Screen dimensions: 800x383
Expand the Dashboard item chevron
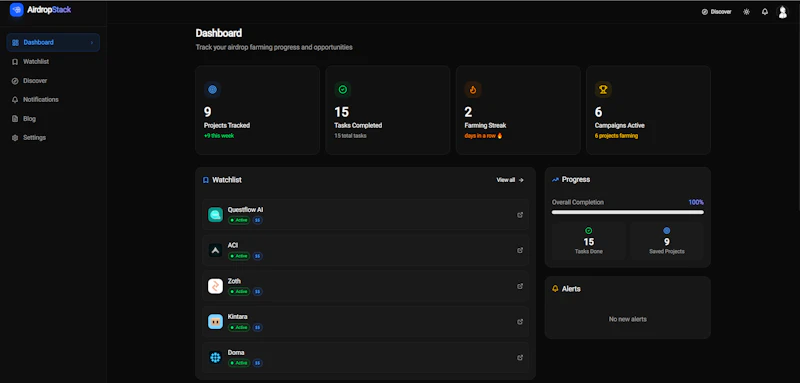point(92,43)
